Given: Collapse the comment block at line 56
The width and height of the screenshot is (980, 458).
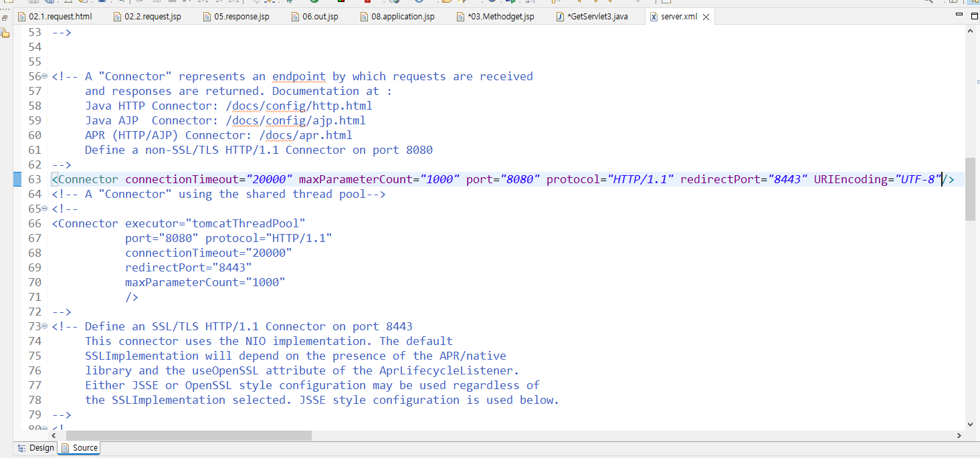Looking at the screenshot, I should click(45, 76).
